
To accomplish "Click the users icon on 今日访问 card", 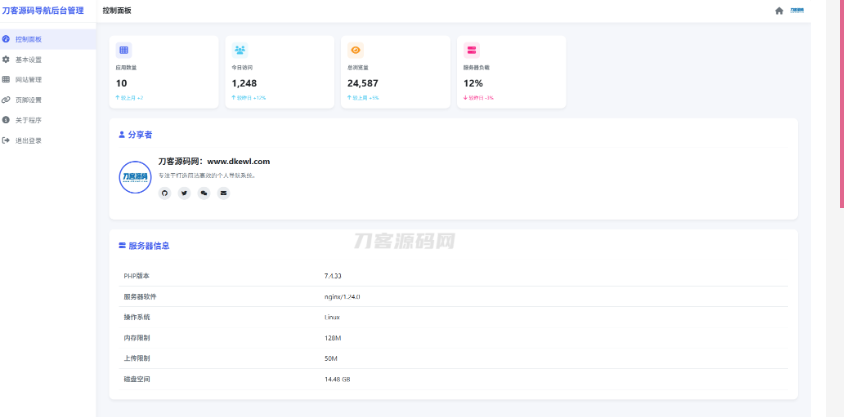I will (240, 49).
